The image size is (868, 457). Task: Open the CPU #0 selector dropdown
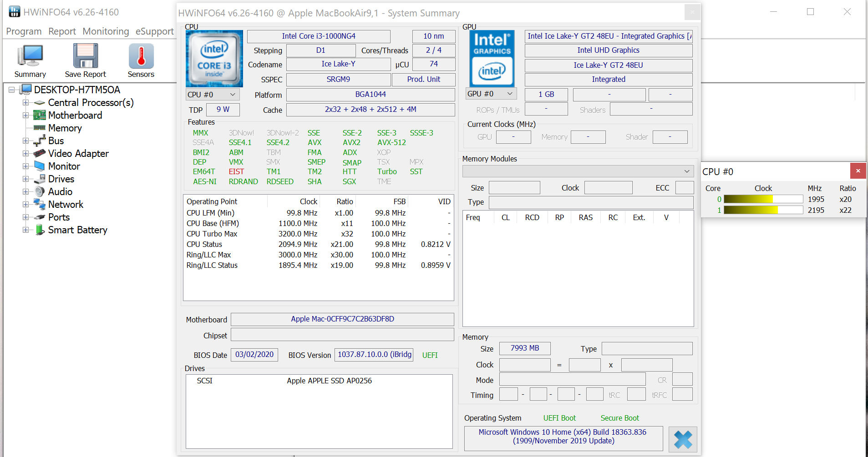click(213, 95)
